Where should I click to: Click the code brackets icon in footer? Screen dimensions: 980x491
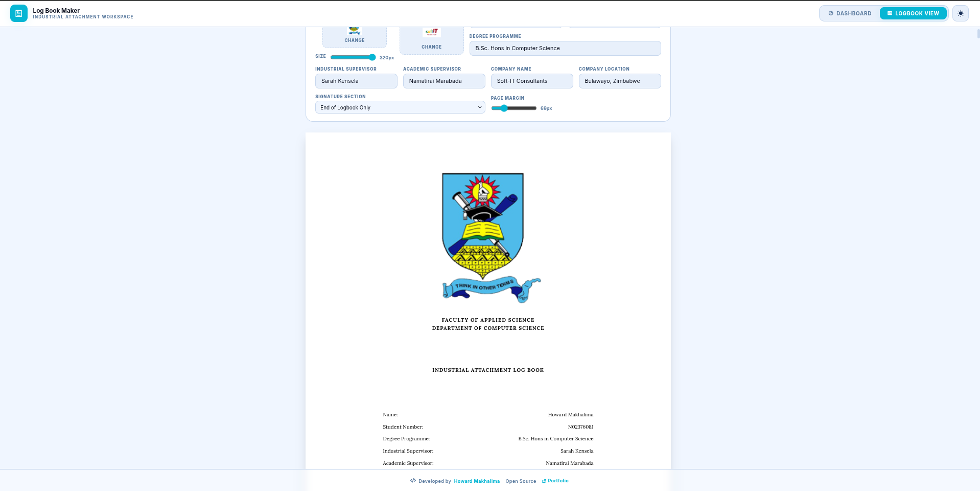tap(413, 481)
